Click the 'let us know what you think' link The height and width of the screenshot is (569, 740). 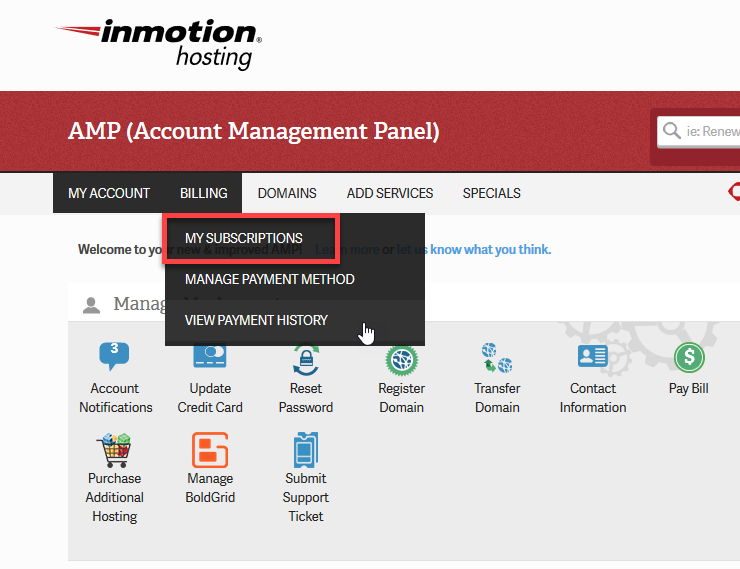473,249
